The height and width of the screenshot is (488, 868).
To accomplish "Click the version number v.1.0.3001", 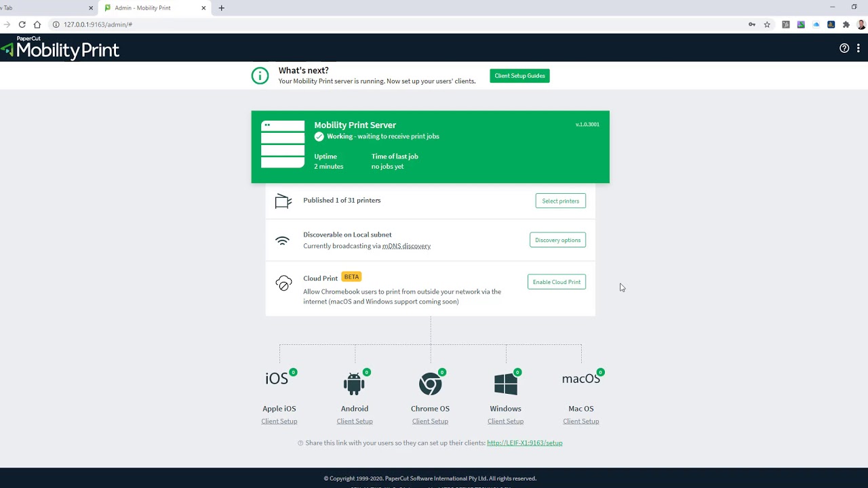I will click(587, 125).
